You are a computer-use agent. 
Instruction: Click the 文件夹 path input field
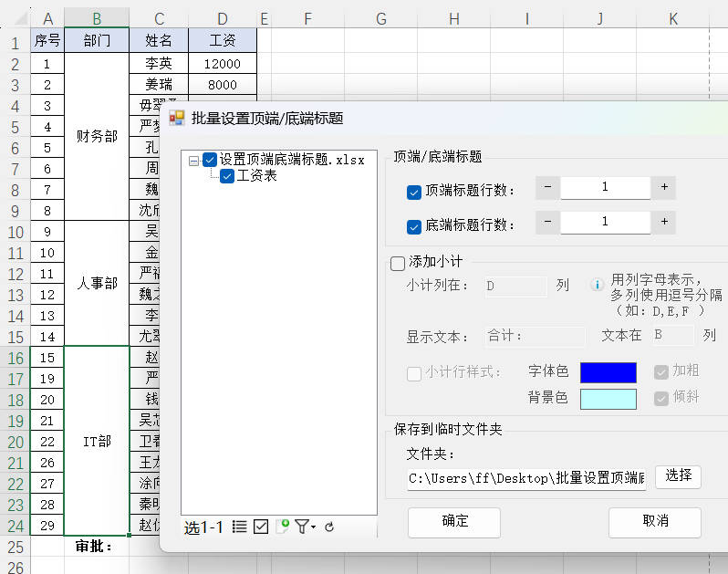pos(526,478)
